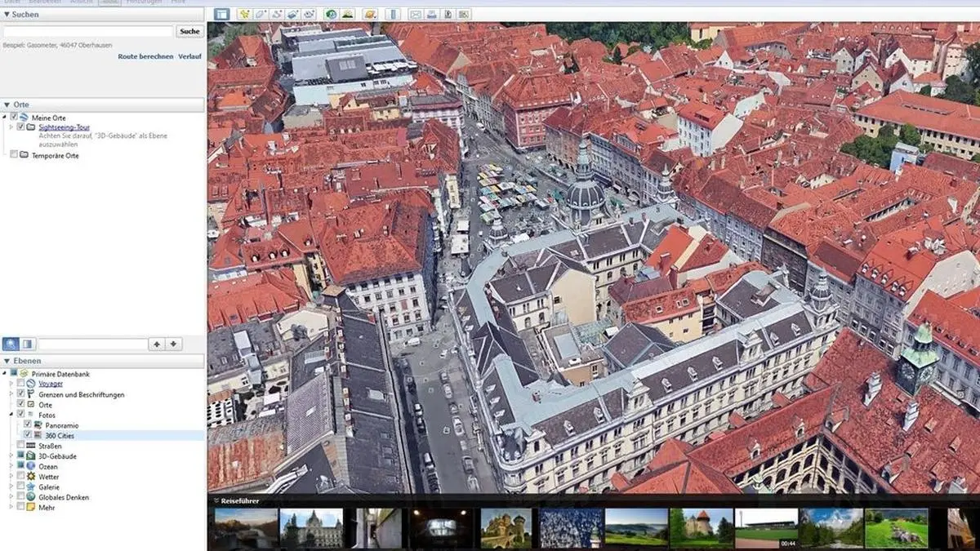Expand the Reiseführer bar
The width and height of the screenshot is (980, 551).
(217, 500)
